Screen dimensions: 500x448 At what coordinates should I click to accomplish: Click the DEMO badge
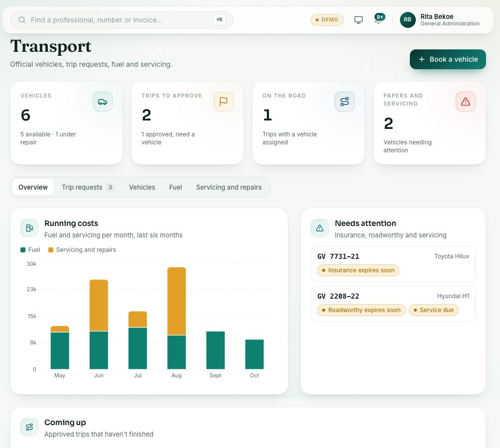point(327,20)
